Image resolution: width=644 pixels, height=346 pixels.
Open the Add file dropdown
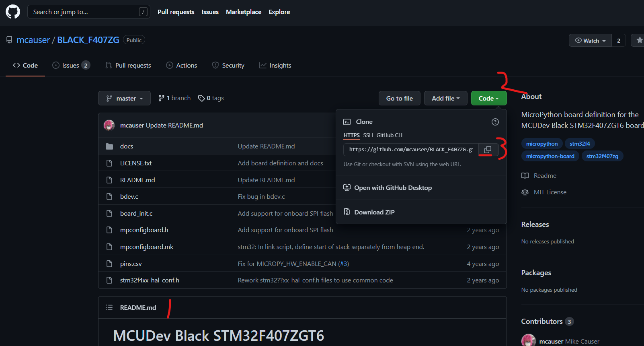[x=445, y=98]
